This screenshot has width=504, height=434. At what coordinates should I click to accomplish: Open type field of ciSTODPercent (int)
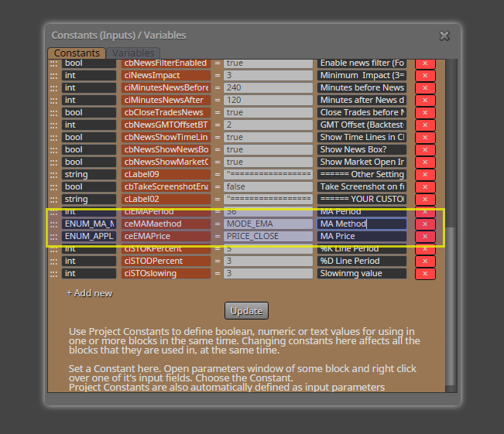coord(89,261)
